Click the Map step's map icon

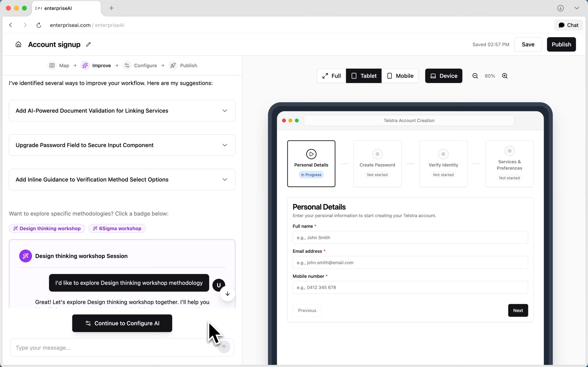(52, 66)
